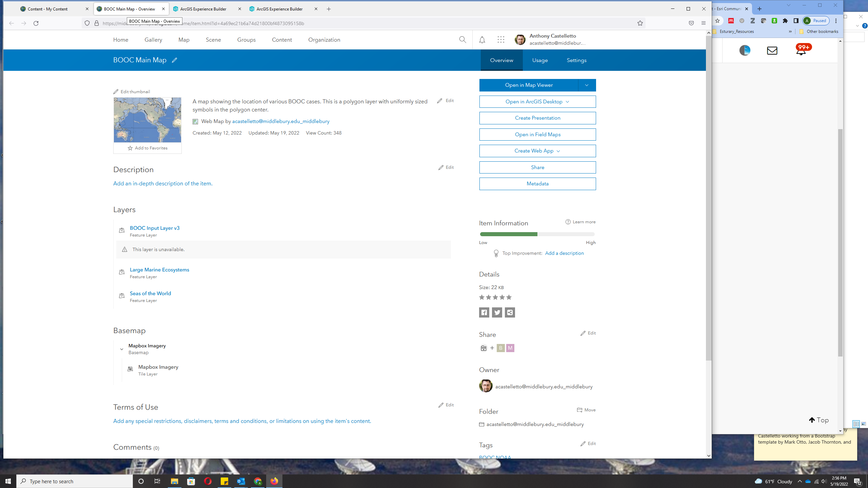This screenshot has width=868, height=488.
Task: Click the Task View taskbar icon
Action: click(157, 481)
